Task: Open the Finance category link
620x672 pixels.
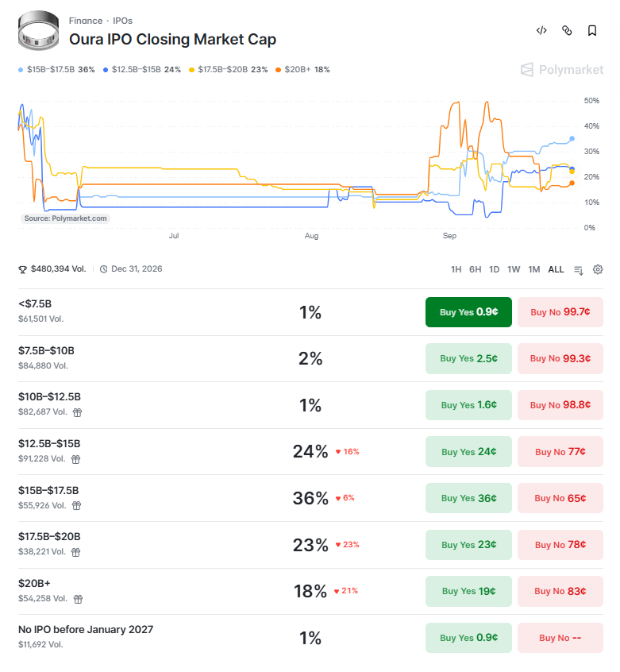Action: click(x=86, y=21)
